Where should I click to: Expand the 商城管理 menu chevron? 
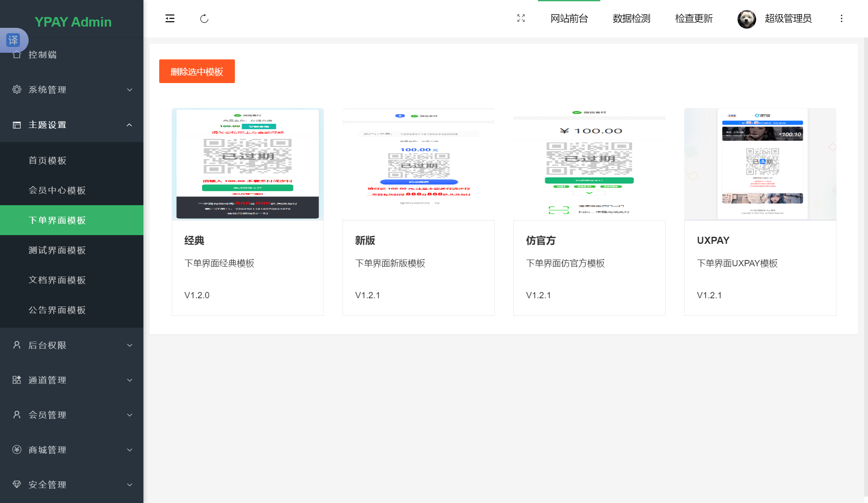(x=130, y=450)
